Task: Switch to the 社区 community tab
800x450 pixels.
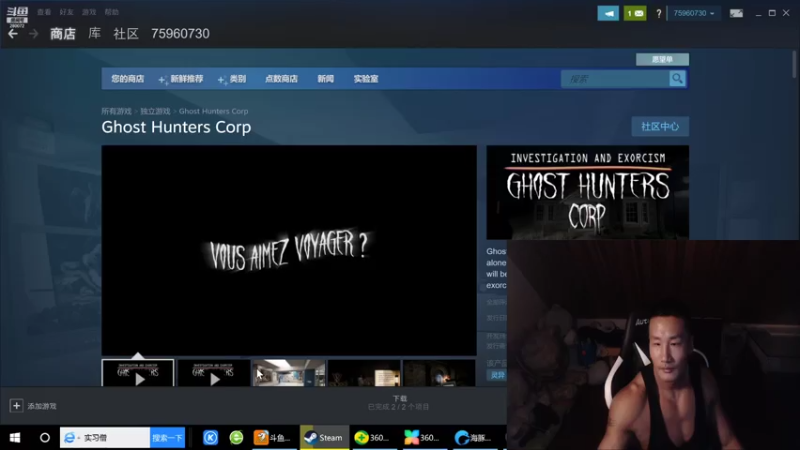Action: 126,34
